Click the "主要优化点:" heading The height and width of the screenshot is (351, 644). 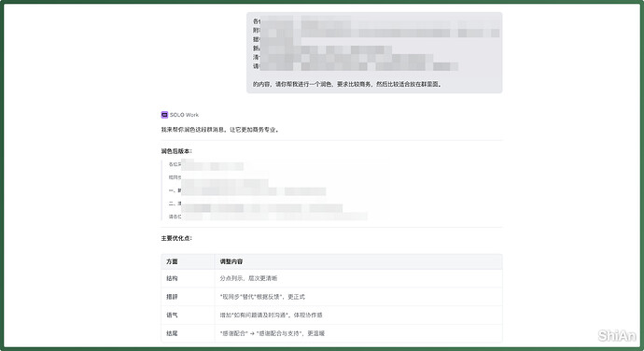point(176,238)
